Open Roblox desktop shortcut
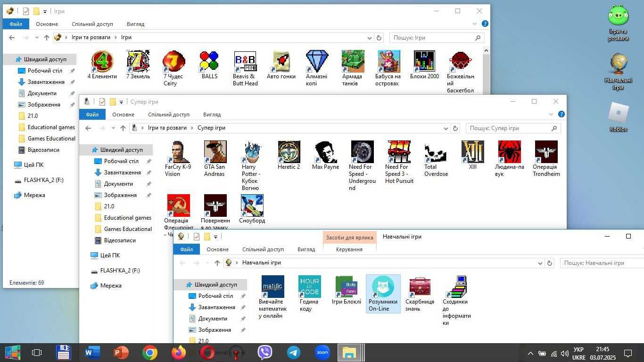The image size is (644, 362). [618, 117]
